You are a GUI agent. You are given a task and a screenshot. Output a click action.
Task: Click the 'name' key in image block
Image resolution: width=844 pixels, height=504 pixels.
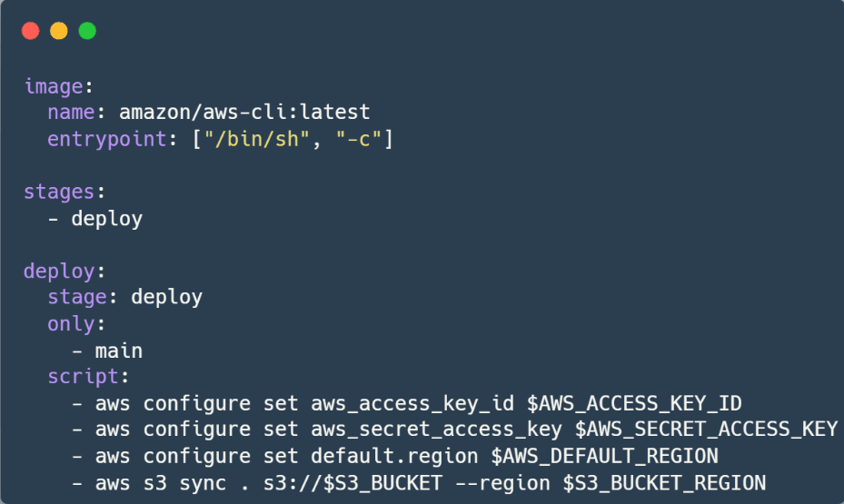point(71,113)
